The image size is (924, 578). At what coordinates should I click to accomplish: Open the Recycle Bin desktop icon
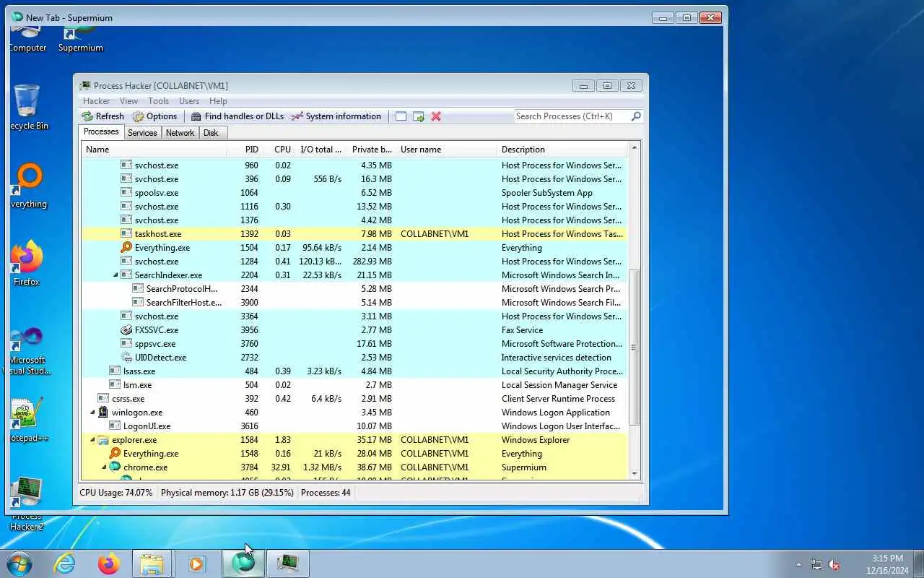(x=27, y=107)
